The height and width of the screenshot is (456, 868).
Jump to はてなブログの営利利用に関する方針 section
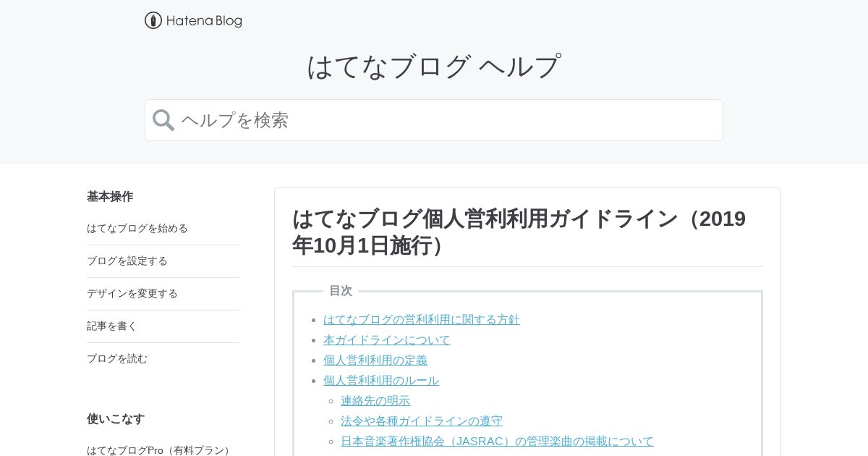[422, 319]
